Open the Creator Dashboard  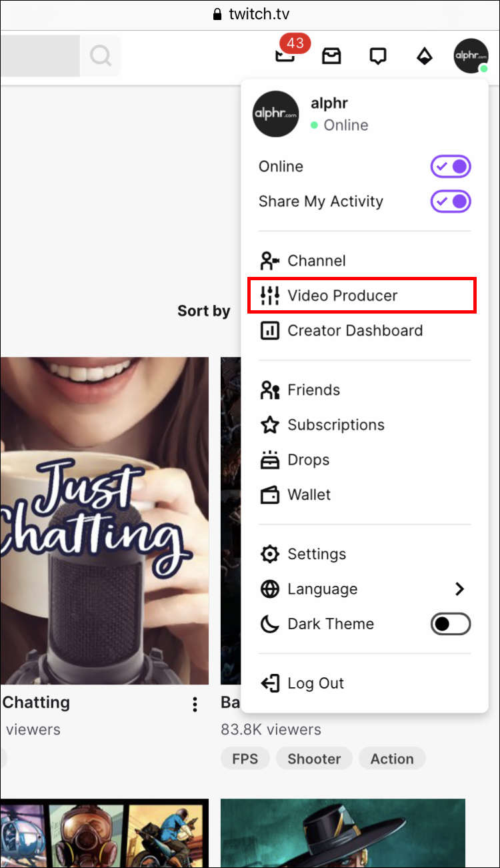pyautogui.click(x=365, y=330)
